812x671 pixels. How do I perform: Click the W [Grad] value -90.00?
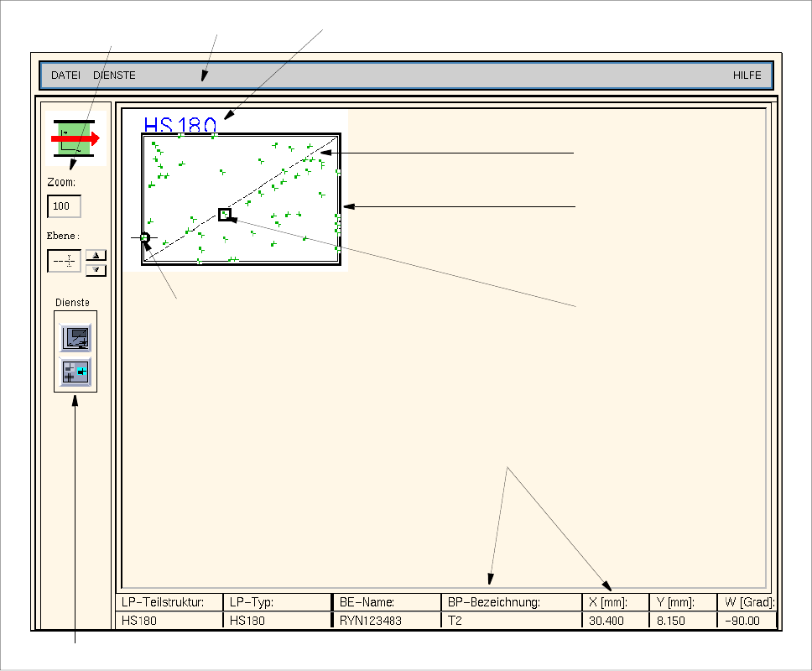[745, 621]
